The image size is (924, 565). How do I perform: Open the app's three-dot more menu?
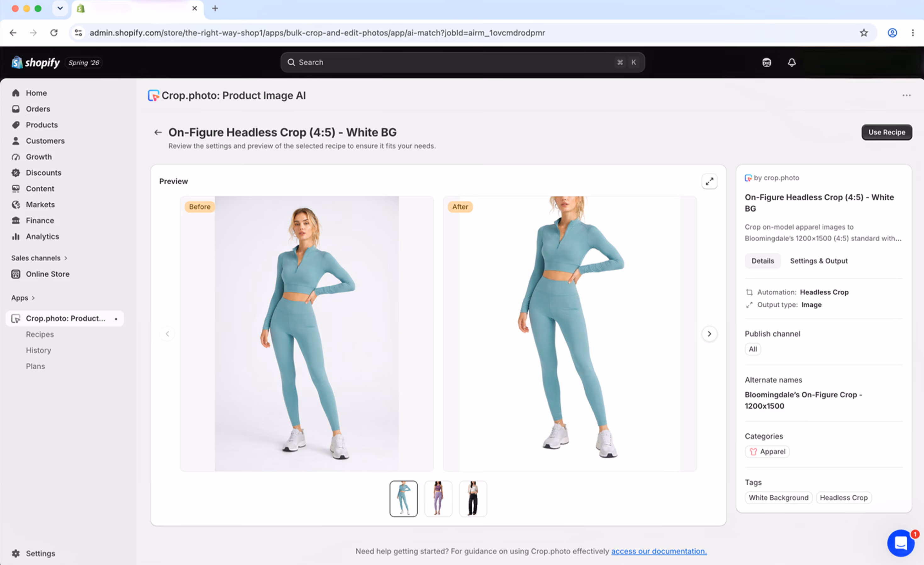[906, 96]
